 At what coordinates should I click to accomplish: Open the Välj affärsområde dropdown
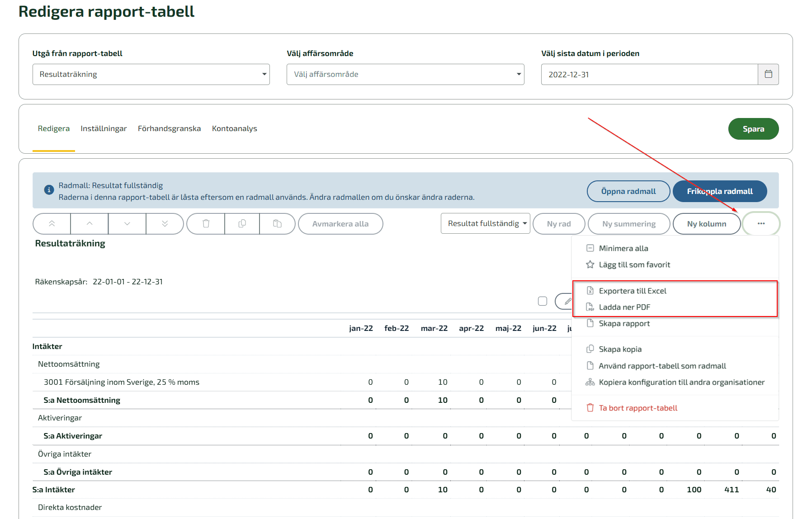coord(406,74)
